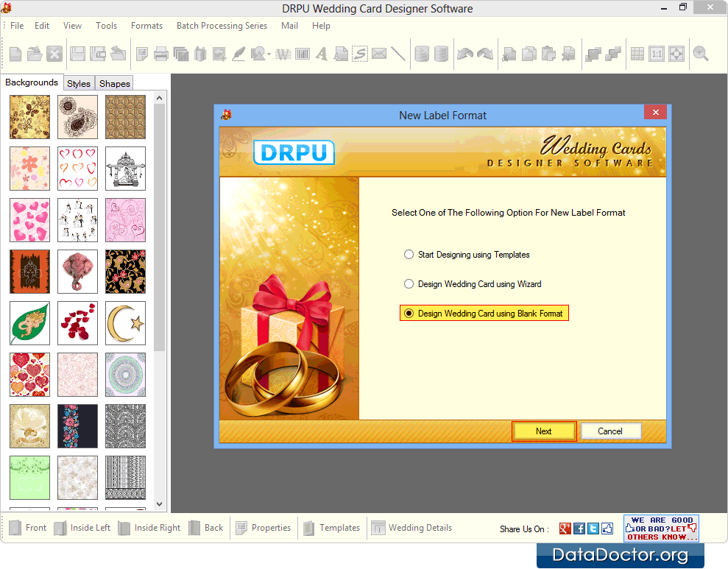The width and height of the screenshot is (728, 569).
Task: Switch to the Backgrounds tab
Action: 32,82
